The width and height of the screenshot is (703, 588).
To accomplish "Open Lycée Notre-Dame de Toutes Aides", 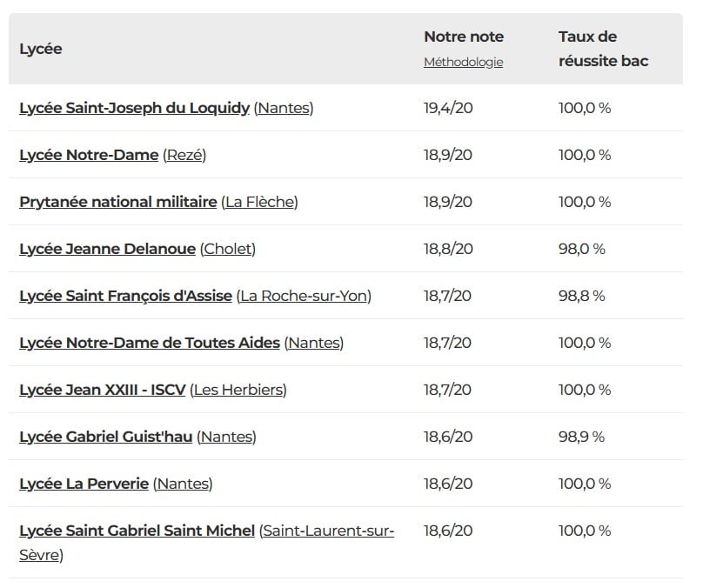I will [150, 343].
